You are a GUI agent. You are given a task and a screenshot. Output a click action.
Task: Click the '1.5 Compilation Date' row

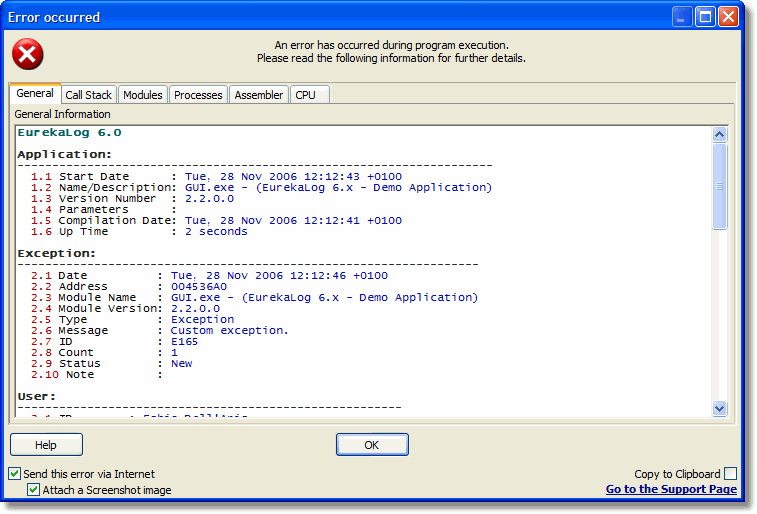click(216, 221)
